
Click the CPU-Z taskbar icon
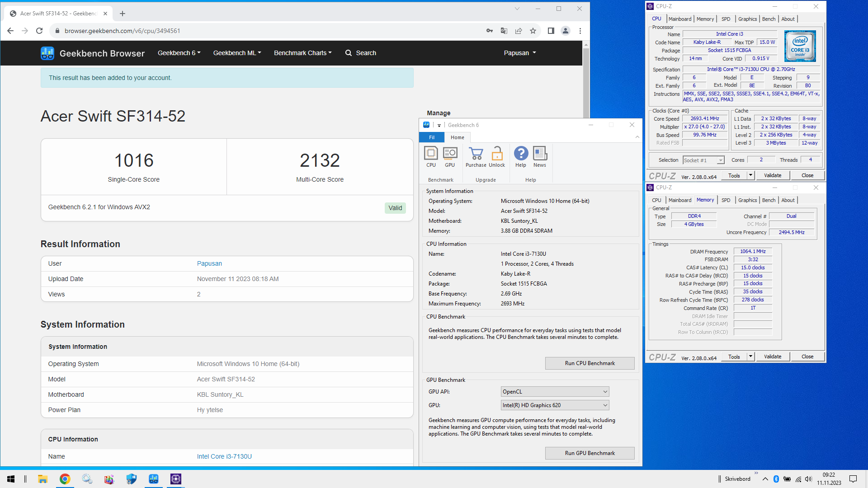click(x=175, y=479)
